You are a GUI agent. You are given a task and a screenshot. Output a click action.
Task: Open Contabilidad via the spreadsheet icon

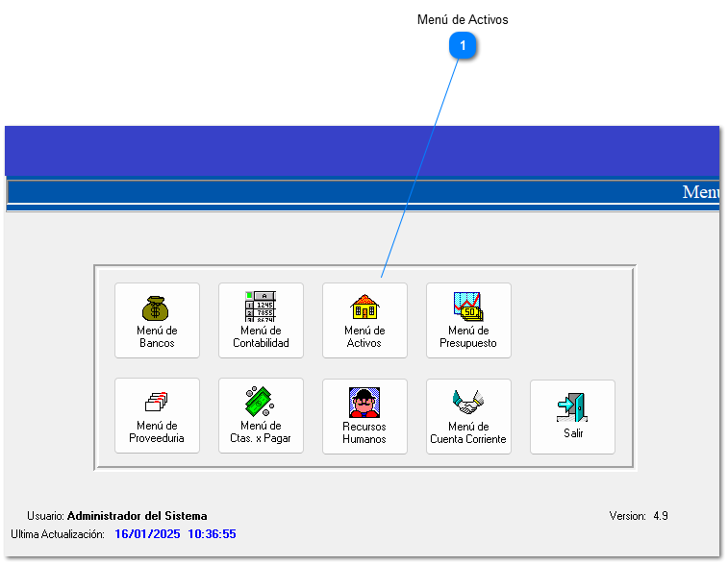pyautogui.click(x=261, y=307)
